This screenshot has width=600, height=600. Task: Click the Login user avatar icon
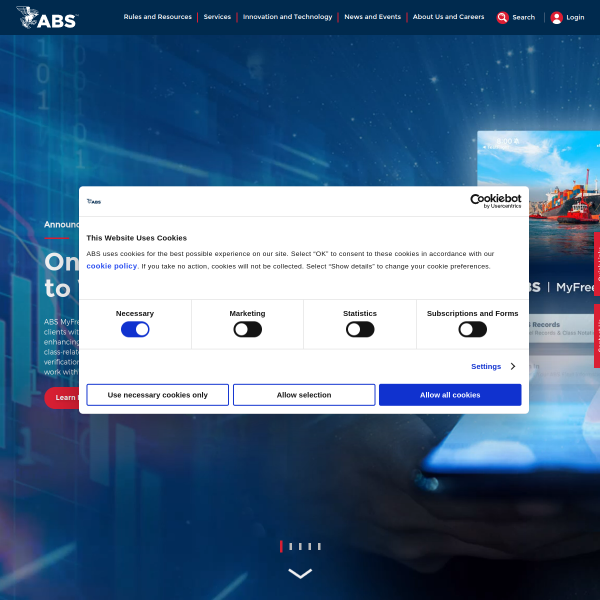coord(556,18)
